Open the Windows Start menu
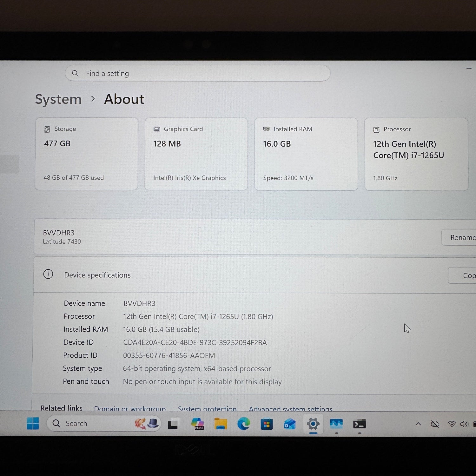The height and width of the screenshot is (476, 476). click(33, 423)
